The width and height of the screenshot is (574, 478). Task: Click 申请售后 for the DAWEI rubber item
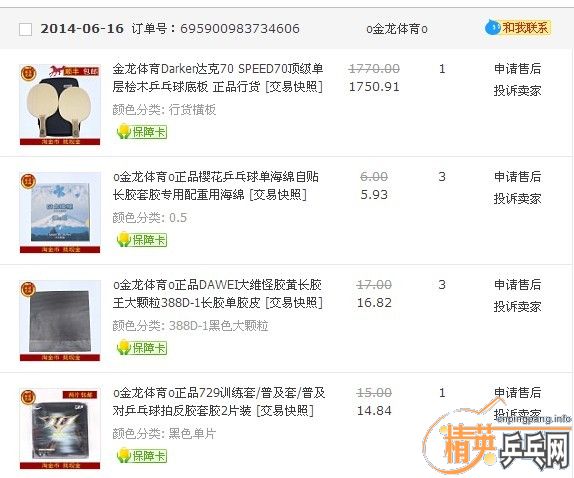517,284
